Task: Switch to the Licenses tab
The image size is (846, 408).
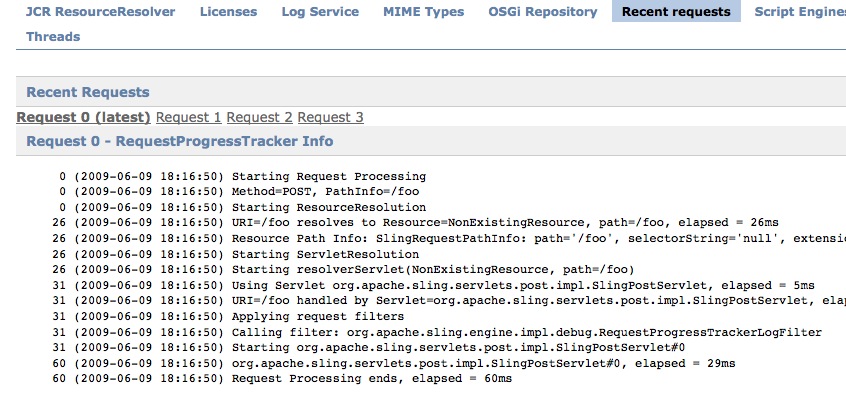Action: (x=228, y=12)
